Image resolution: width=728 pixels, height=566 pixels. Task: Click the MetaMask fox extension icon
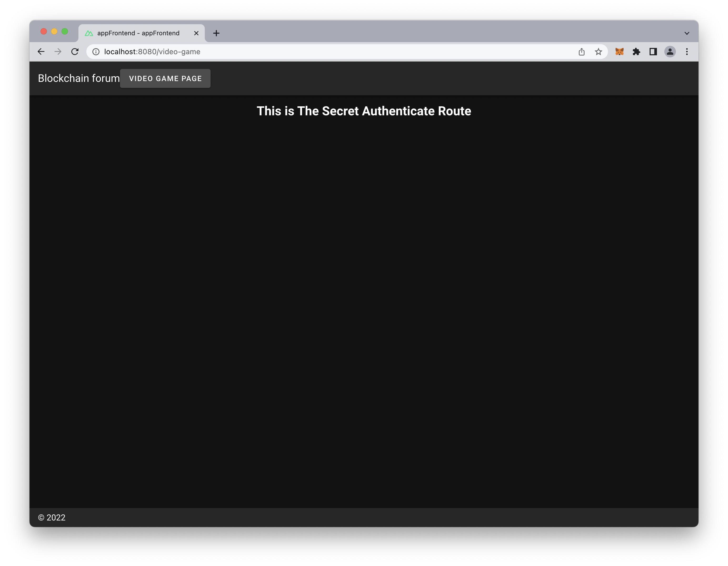619,52
